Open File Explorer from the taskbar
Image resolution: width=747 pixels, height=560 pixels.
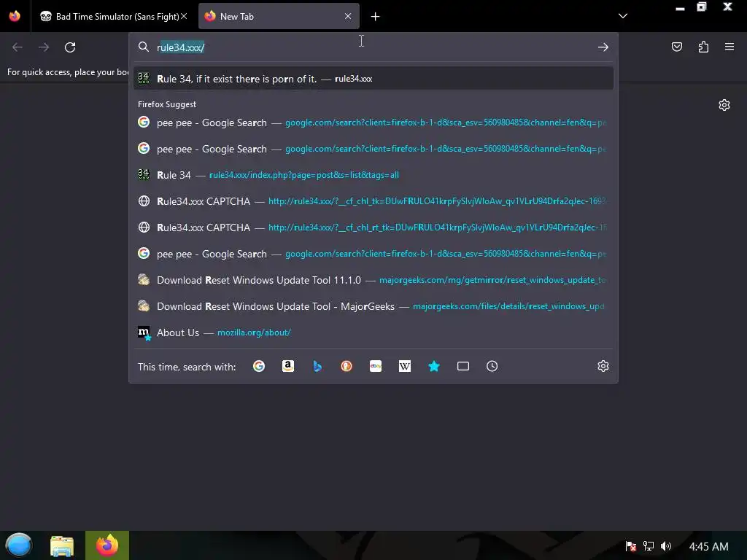pyautogui.click(x=62, y=545)
